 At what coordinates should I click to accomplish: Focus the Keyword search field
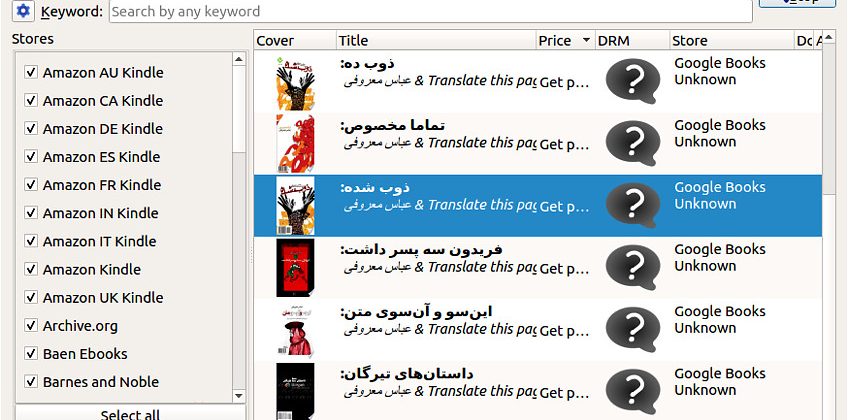430,11
